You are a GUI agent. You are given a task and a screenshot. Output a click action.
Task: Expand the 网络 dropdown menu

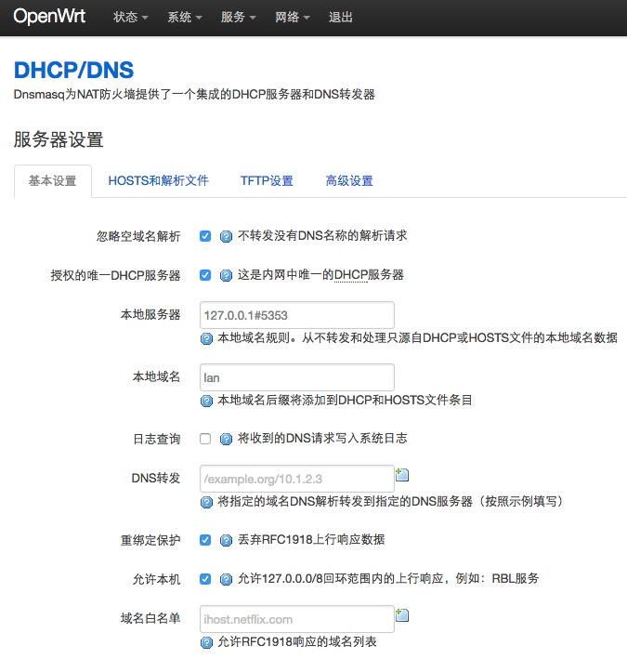point(292,17)
